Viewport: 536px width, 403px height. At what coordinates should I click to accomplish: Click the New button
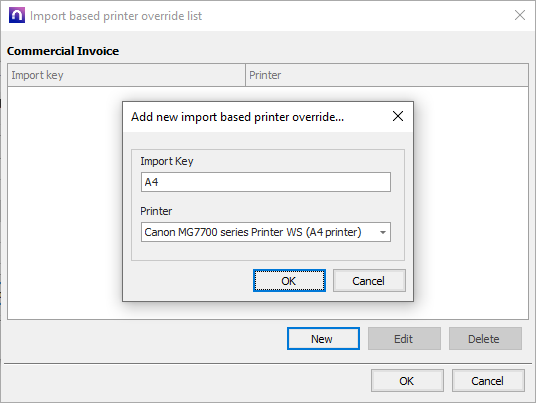click(323, 339)
